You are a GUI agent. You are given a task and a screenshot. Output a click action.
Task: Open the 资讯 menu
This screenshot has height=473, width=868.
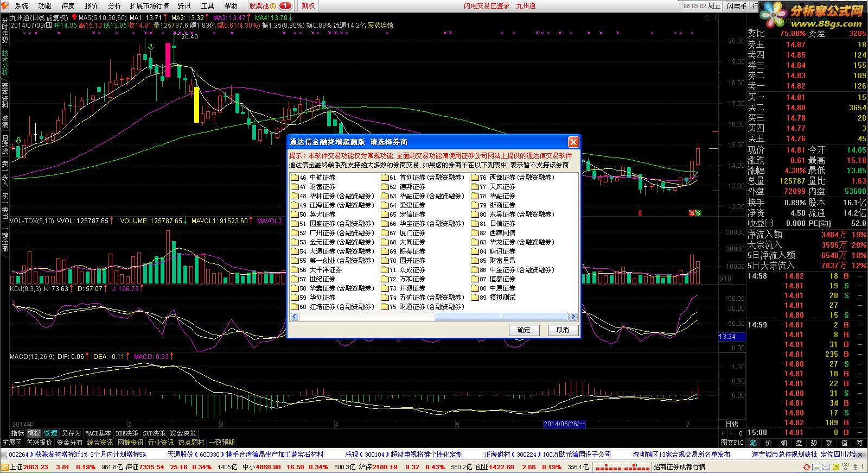pyautogui.click(x=184, y=6)
